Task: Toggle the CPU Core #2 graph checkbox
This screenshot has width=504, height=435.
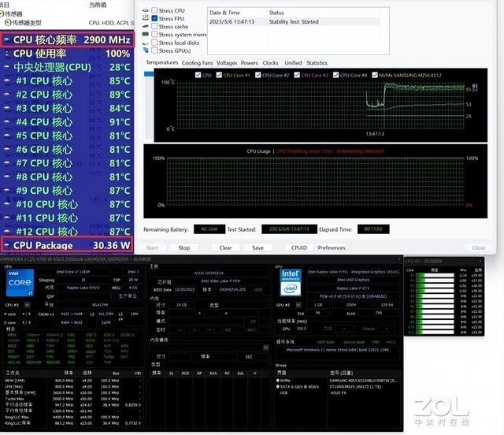Action: 258,75
